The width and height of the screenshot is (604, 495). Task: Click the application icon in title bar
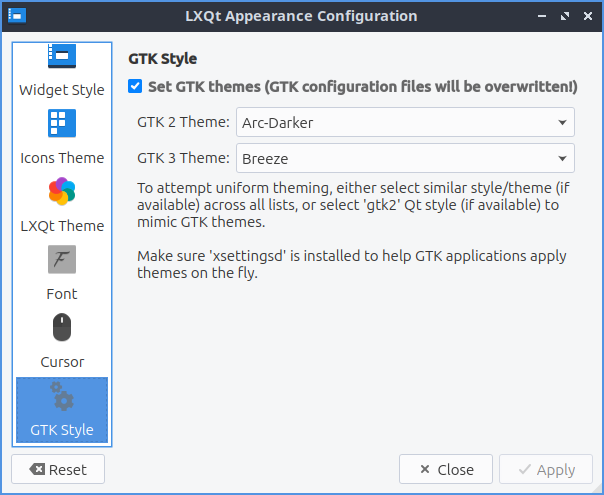pyautogui.click(x=17, y=16)
